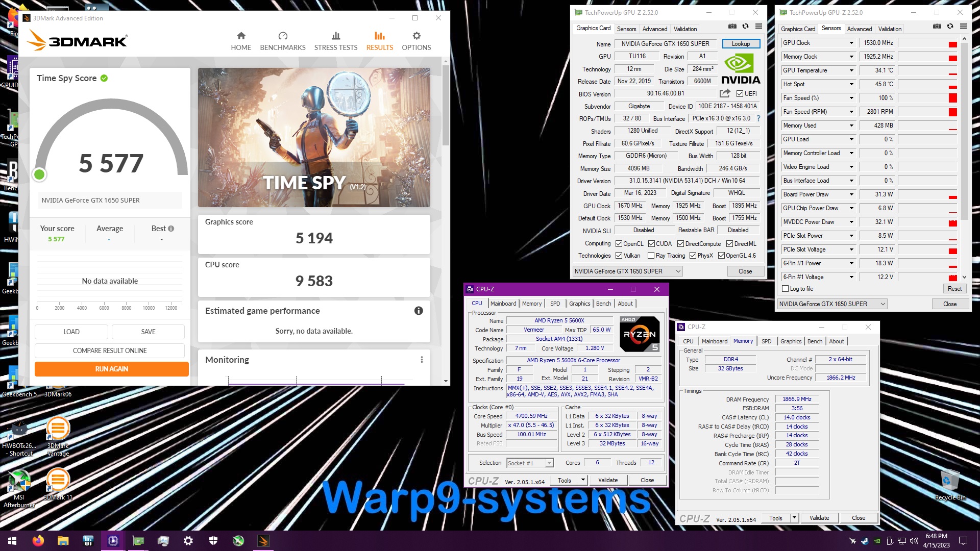Click the Bus Interface question mark
980x551 pixels.
point(758,118)
